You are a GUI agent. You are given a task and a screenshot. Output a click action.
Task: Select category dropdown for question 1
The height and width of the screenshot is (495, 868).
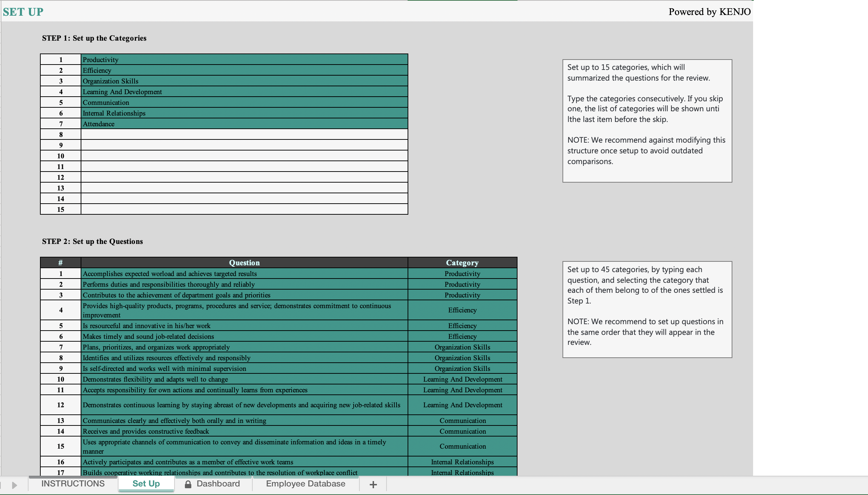coord(462,274)
